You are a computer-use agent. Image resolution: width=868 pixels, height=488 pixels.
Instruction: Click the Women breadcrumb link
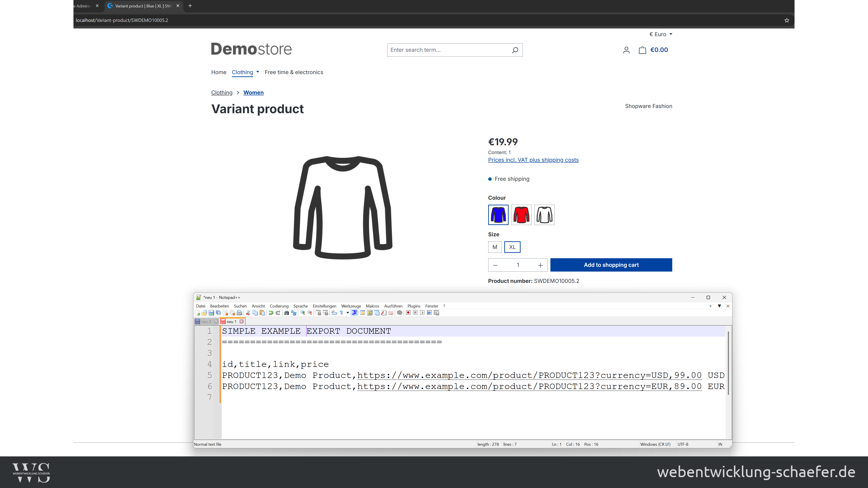253,92
